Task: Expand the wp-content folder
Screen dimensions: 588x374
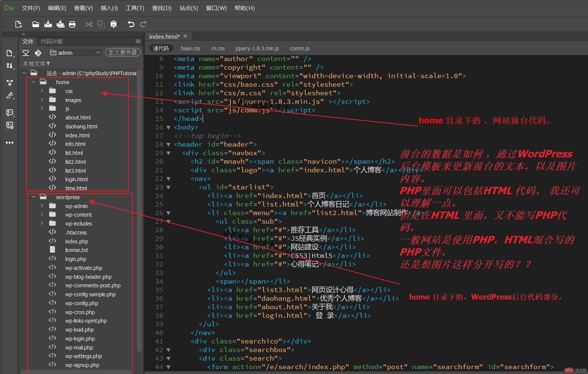Action: tap(42, 214)
